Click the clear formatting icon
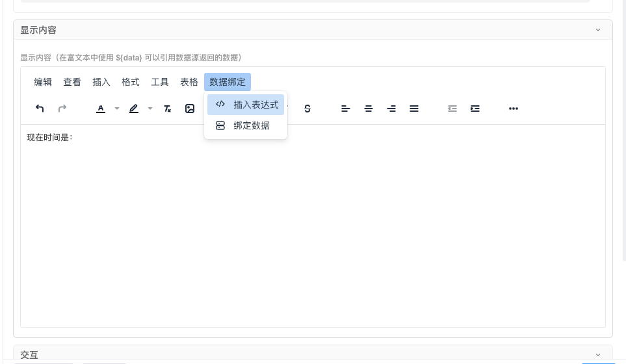Image resolution: width=626 pixels, height=364 pixels. click(x=167, y=109)
